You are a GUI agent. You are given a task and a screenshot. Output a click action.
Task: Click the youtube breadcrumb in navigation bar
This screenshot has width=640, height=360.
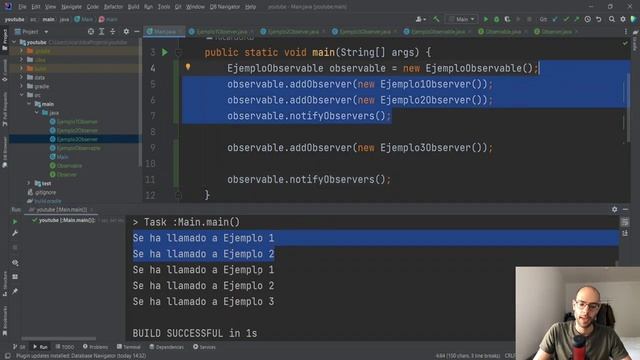[15, 19]
